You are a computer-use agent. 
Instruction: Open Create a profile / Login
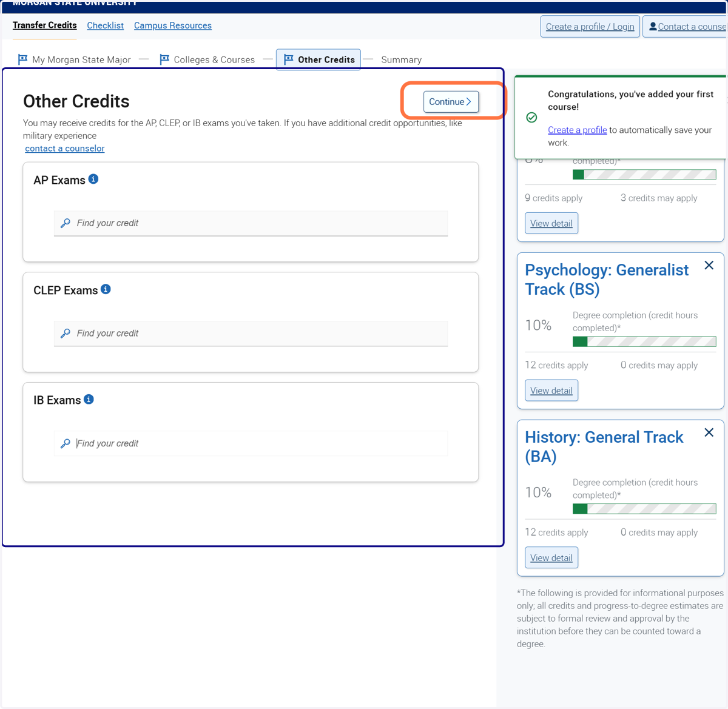[x=590, y=27]
